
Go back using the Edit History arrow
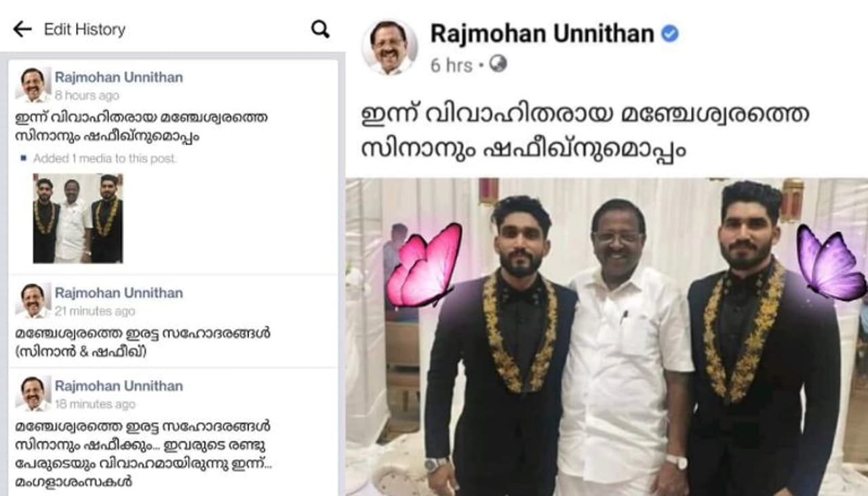(x=22, y=29)
